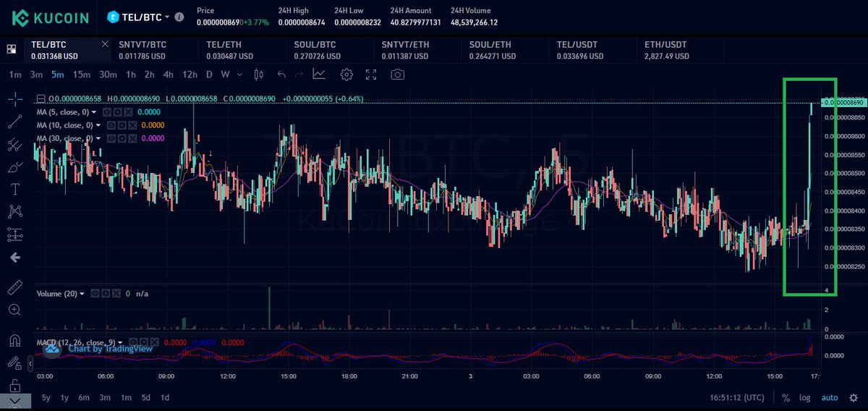Toggle fullscreen chart mode

(x=371, y=74)
